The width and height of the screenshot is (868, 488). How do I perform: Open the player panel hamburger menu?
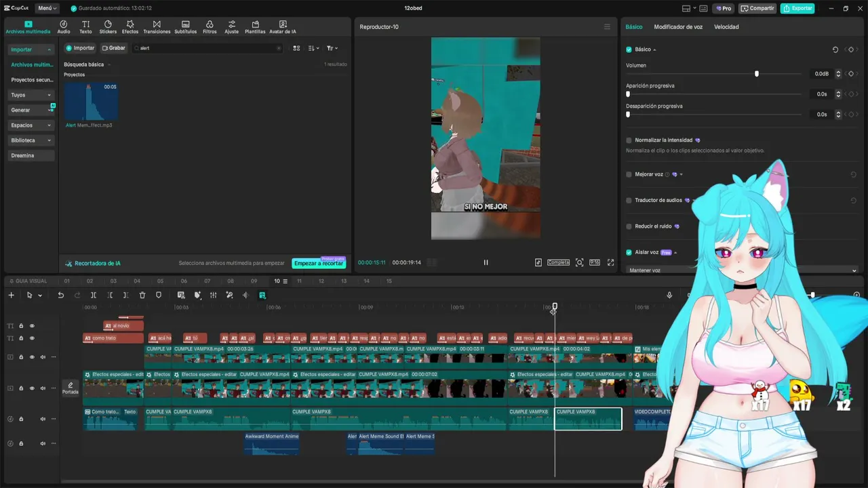click(607, 27)
